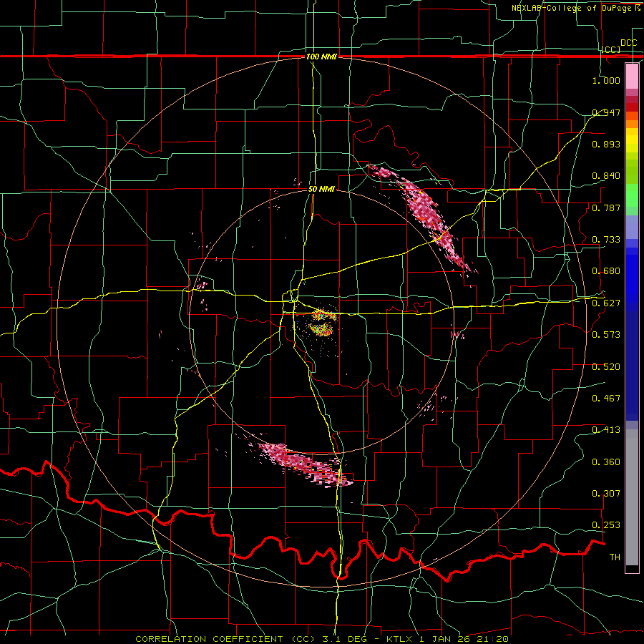Click the CORRELATION COEFFICIENT (CC) caption text
This screenshot has height=644, width=644.
(224, 639)
